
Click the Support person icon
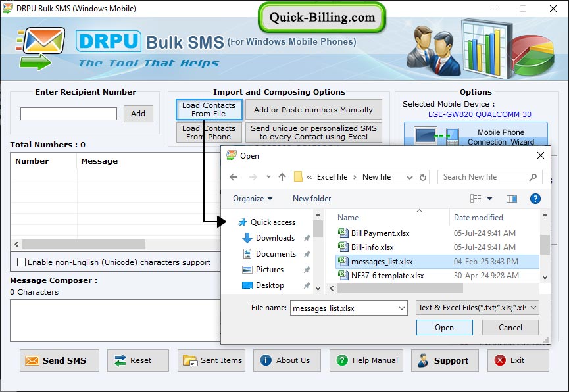point(423,360)
